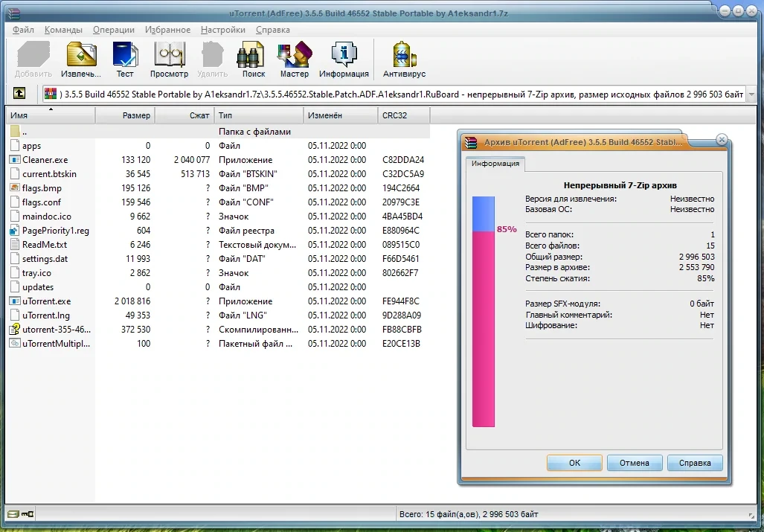Select tray.ico file name
764x532 pixels.
pos(36,273)
